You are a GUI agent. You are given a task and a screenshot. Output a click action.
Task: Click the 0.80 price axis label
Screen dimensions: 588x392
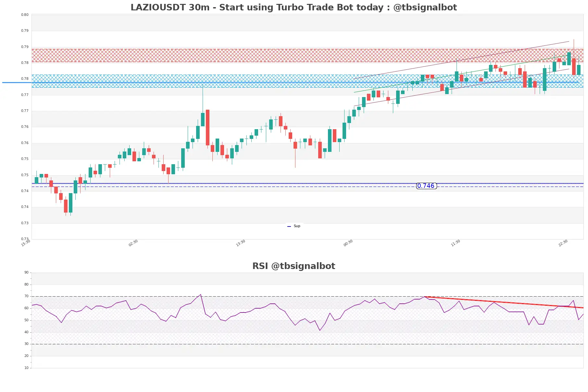coord(25,15)
